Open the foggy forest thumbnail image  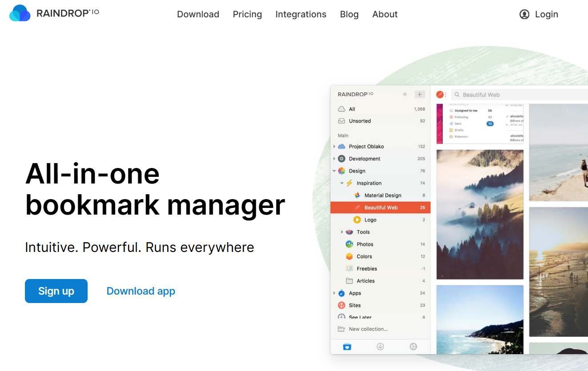(x=480, y=215)
